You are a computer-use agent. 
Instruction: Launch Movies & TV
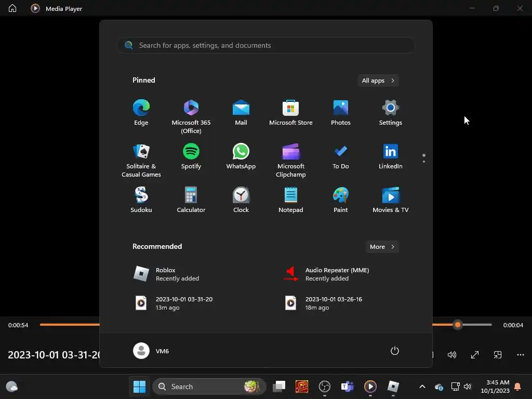(391, 200)
